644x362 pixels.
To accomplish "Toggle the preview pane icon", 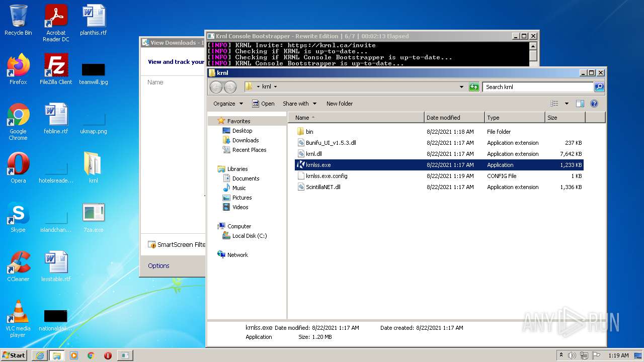I will (x=580, y=104).
